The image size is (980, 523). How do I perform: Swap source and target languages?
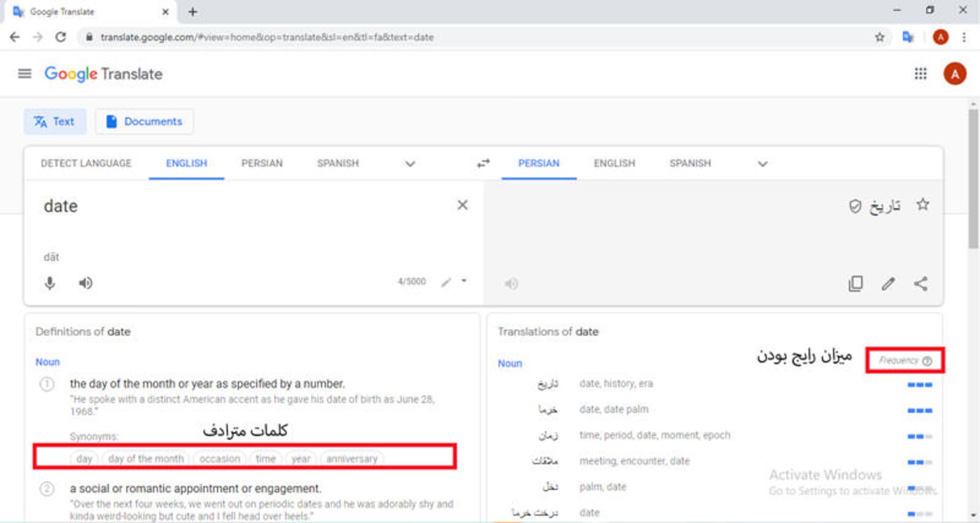coord(483,163)
